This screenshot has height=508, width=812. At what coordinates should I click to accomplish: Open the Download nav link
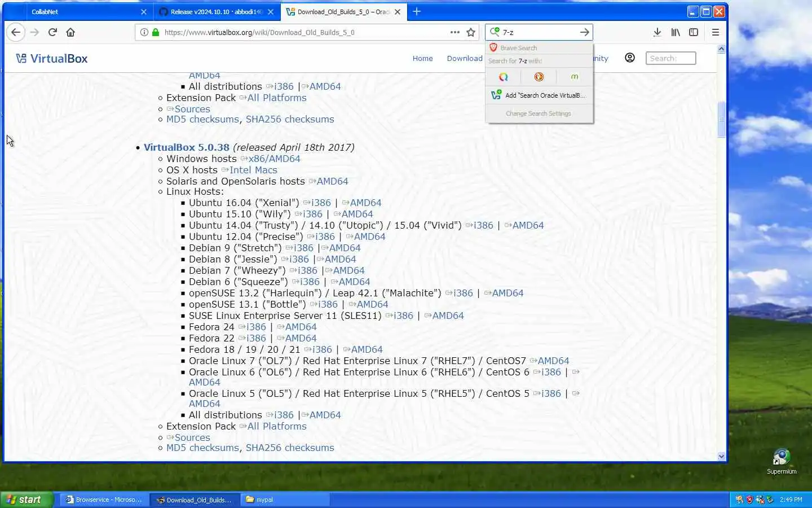[465, 58]
